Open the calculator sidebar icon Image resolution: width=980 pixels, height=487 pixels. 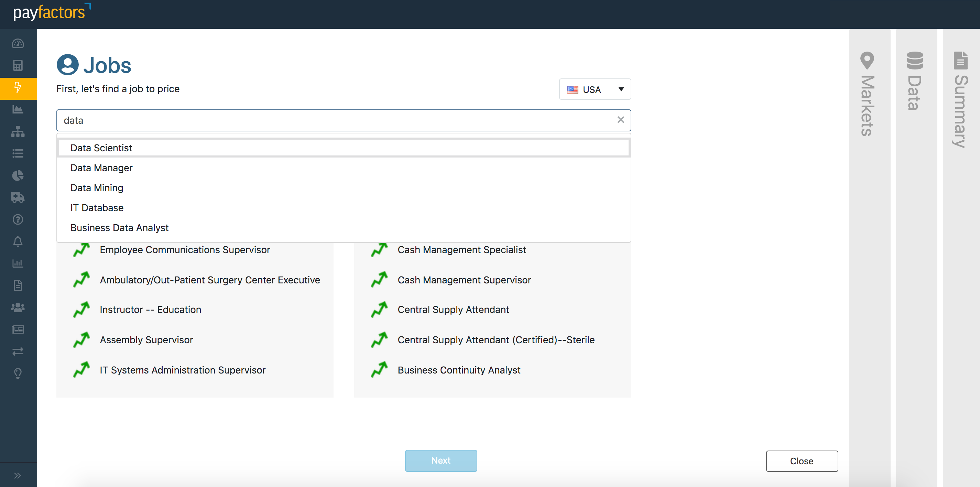[18, 65]
